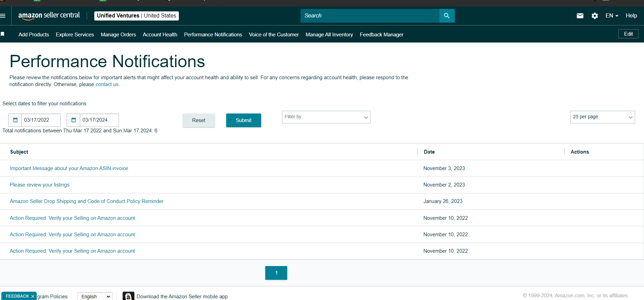Viewport: 644px width, 300px height.
Task: Click the date January 26, 2023
Action: pos(443,201)
